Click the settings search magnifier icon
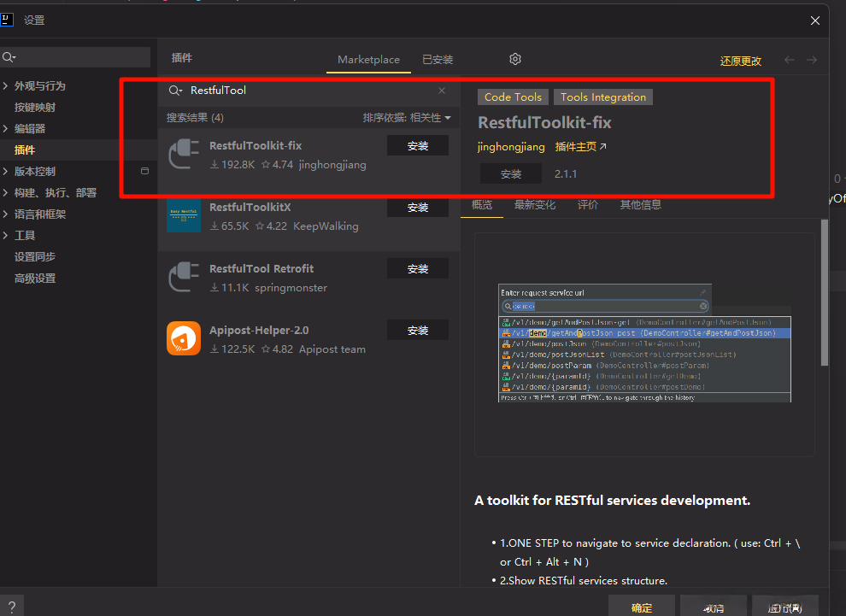Screen dimensions: 846x616 9,57
